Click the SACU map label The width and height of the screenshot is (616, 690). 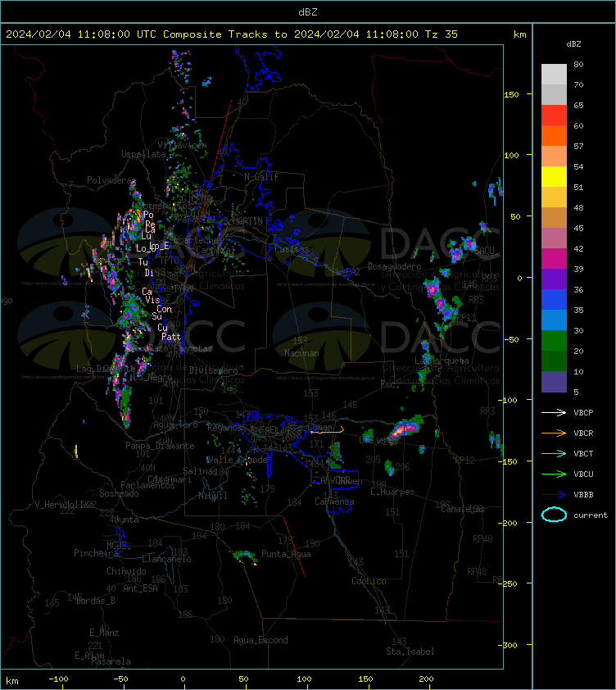(484, 251)
